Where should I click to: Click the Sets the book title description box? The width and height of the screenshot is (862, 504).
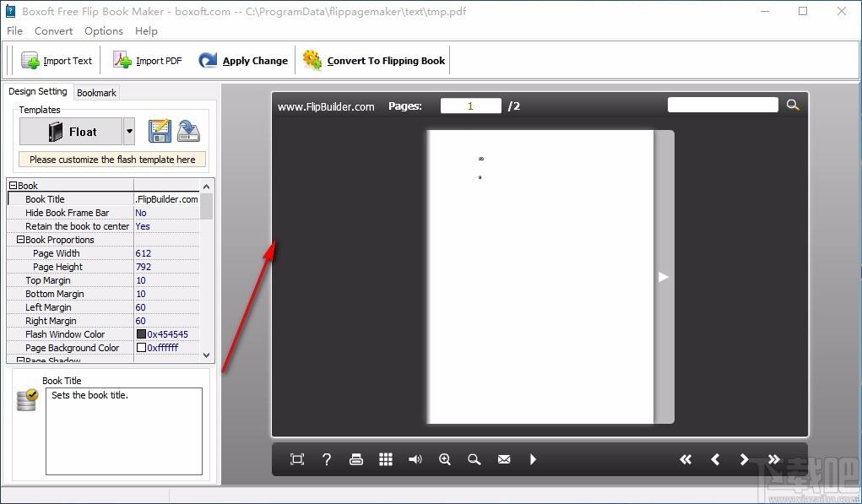point(124,431)
